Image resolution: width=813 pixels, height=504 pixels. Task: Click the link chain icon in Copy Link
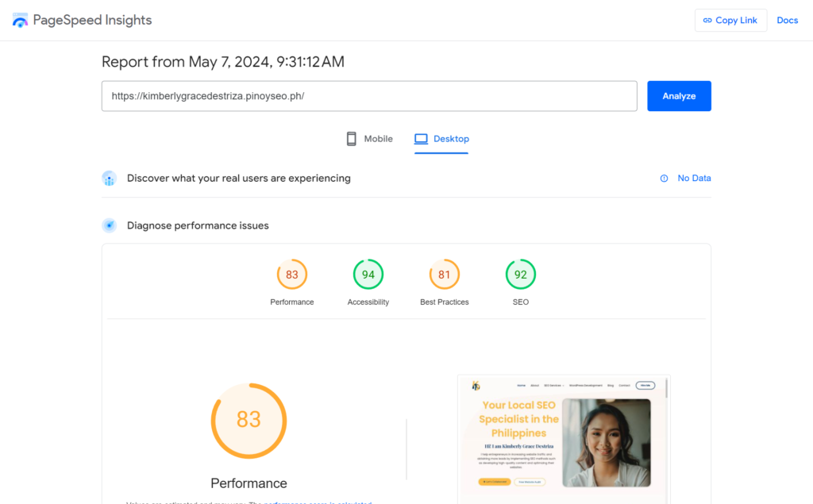(707, 20)
